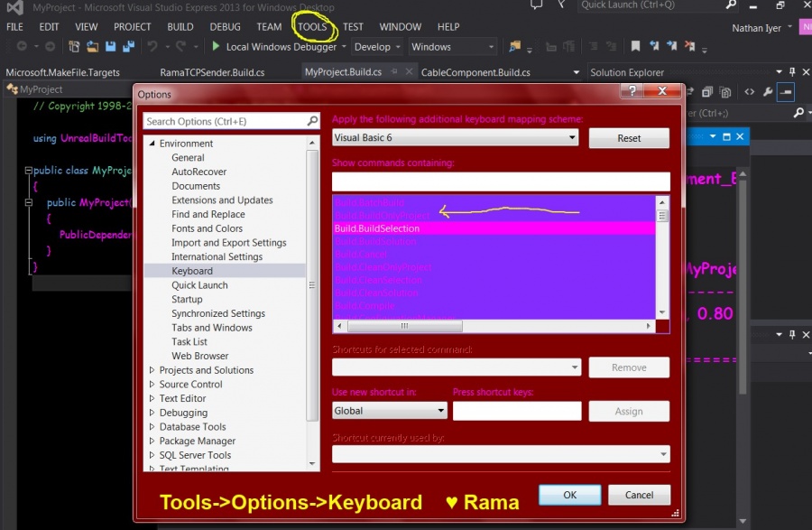Select Build.BuildSelection in the command list
Image resolution: width=812 pixels, height=530 pixels.
[x=494, y=228]
